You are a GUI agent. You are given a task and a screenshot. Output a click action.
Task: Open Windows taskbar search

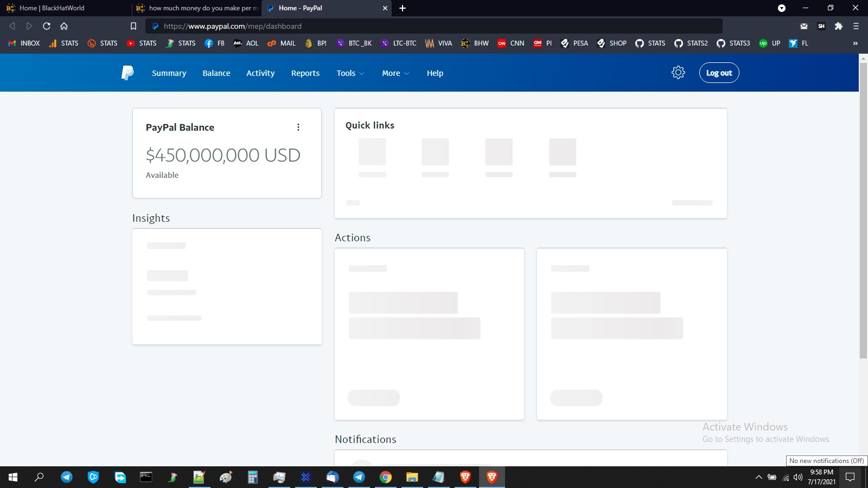39,477
